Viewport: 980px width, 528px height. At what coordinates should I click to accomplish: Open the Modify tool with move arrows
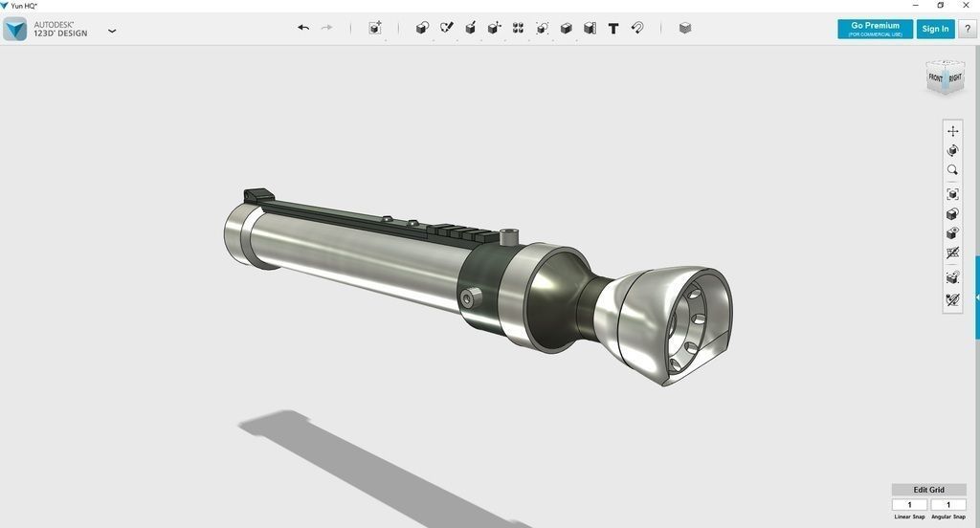495,28
